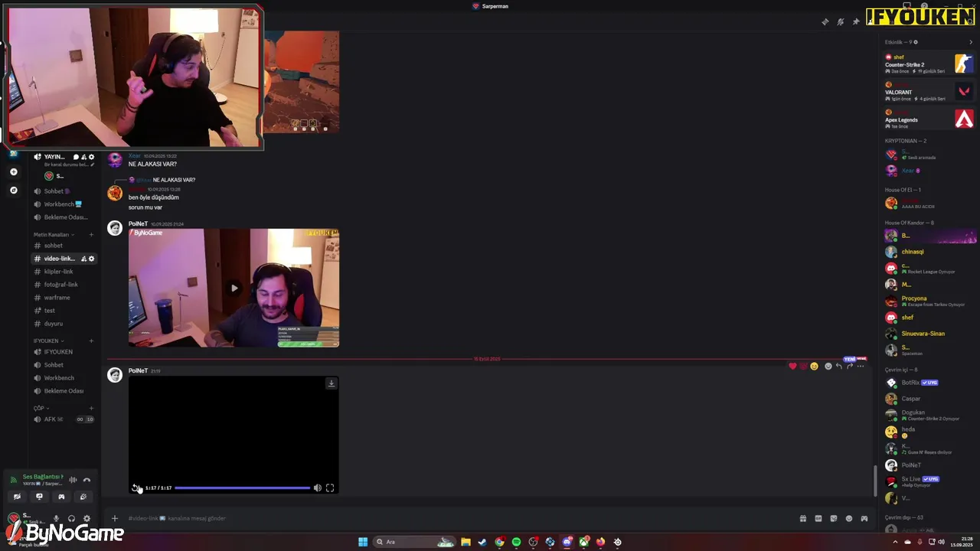Open PoiNeT in member list
This screenshot has width=980, height=551.
pyautogui.click(x=929, y=465)
